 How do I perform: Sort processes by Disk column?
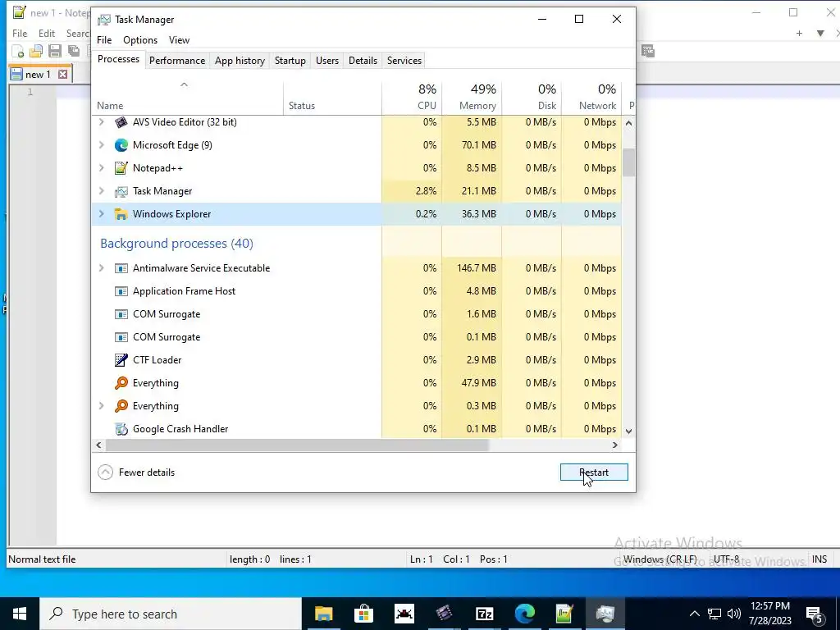(x=532, y=98)
